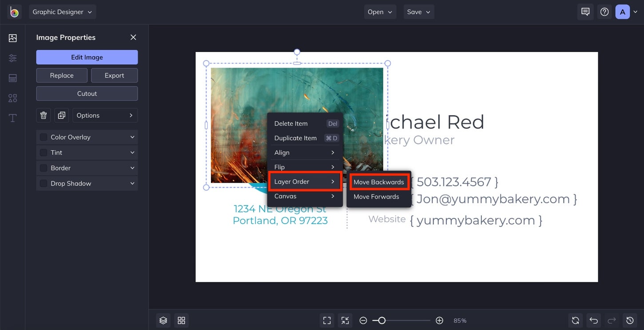The image size is (644, 330).
Task: Open the Graphic Designer mode dropdown
Action: 62,12
